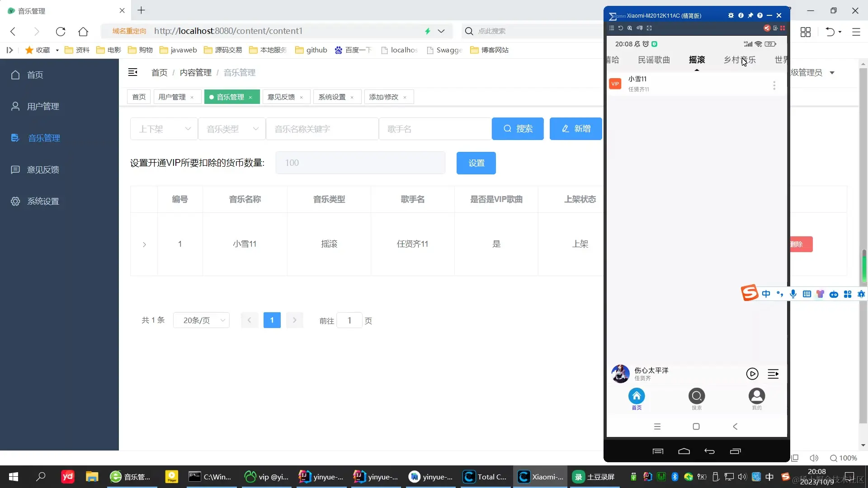Click the browser refresh icon
The width and height of the screenshot is (868, 488).
coord(61,31)
